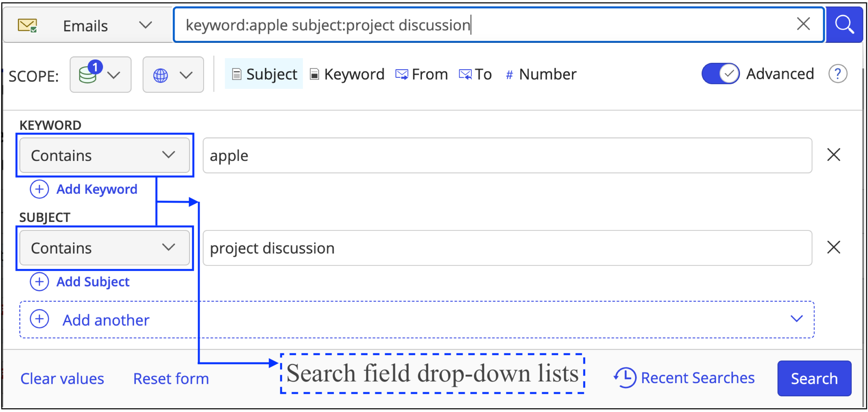Click the apple keyword text field

coord(507,156)
